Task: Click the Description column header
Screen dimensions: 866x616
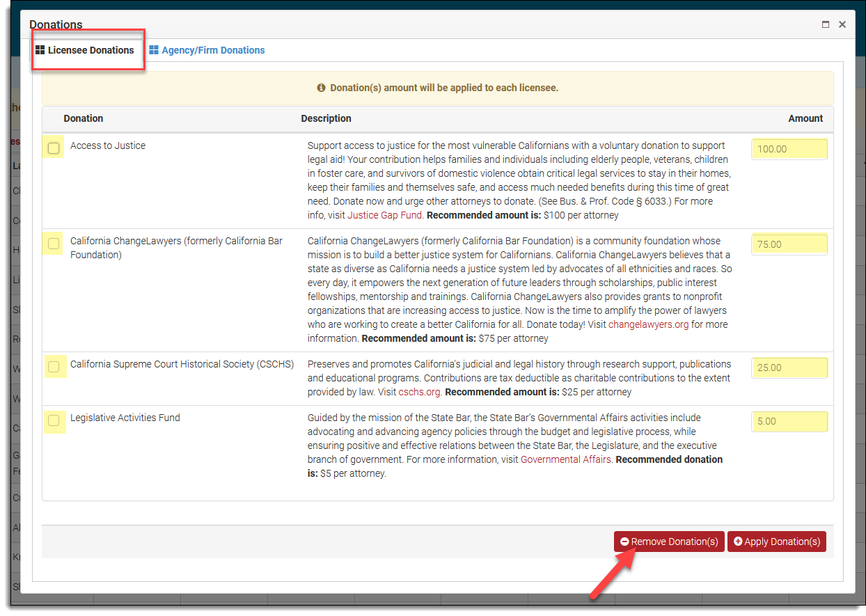Action: [326, 118]
